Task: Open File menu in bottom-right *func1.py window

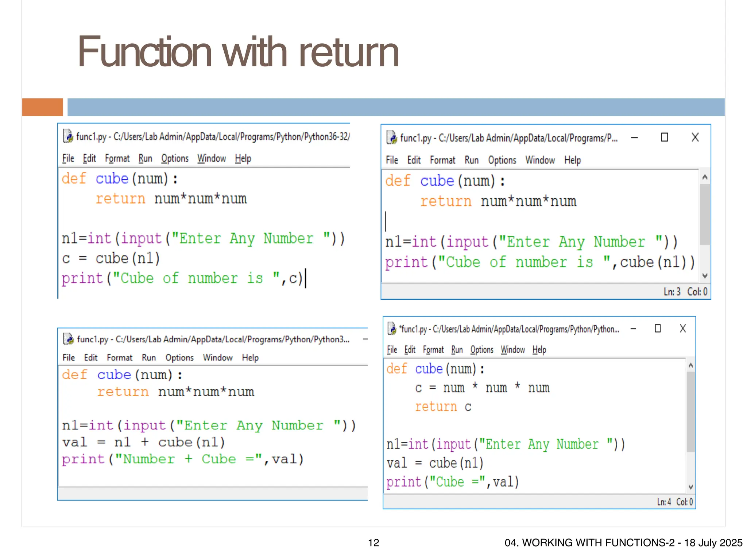Action: tap(392, 350)
